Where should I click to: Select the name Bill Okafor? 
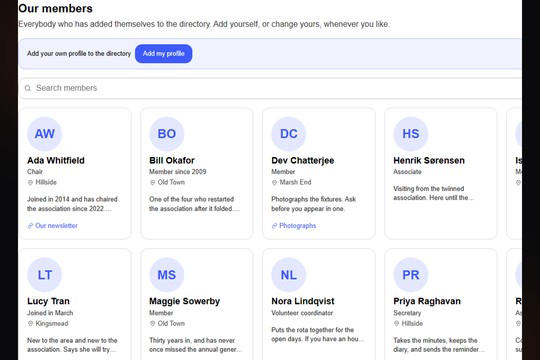172,161
